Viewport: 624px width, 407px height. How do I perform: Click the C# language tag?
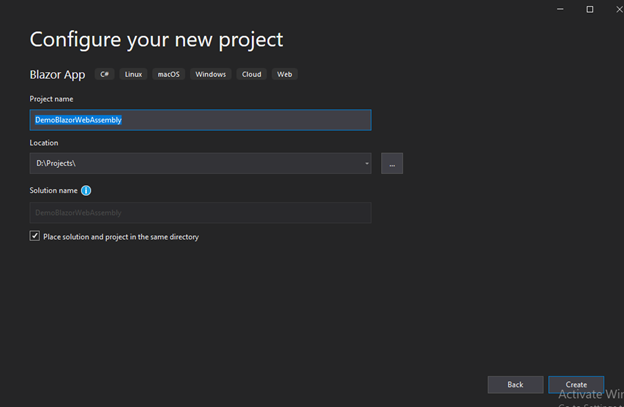point(104,74)
